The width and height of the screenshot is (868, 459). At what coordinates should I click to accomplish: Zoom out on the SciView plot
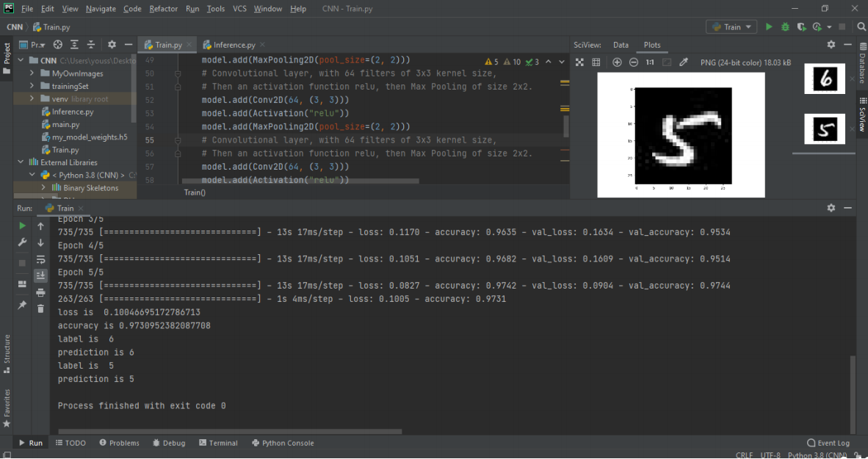click(x=633, y=62)
